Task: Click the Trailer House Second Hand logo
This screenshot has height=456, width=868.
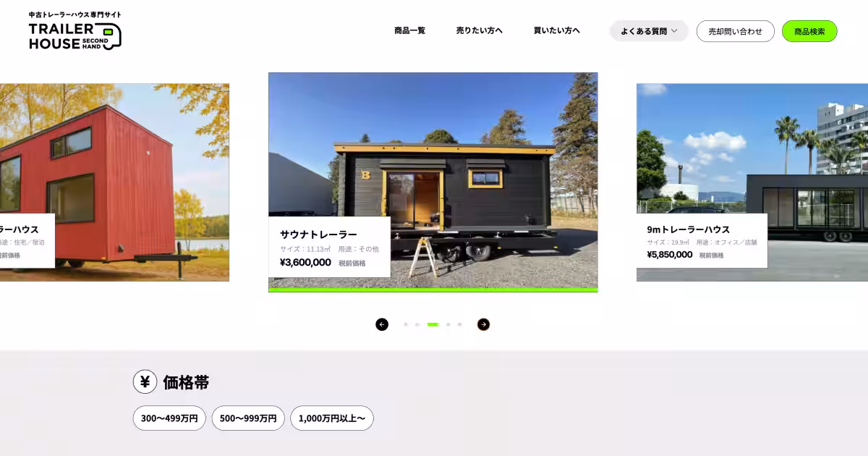Action: pyautogui.click(x=75, y=31)
